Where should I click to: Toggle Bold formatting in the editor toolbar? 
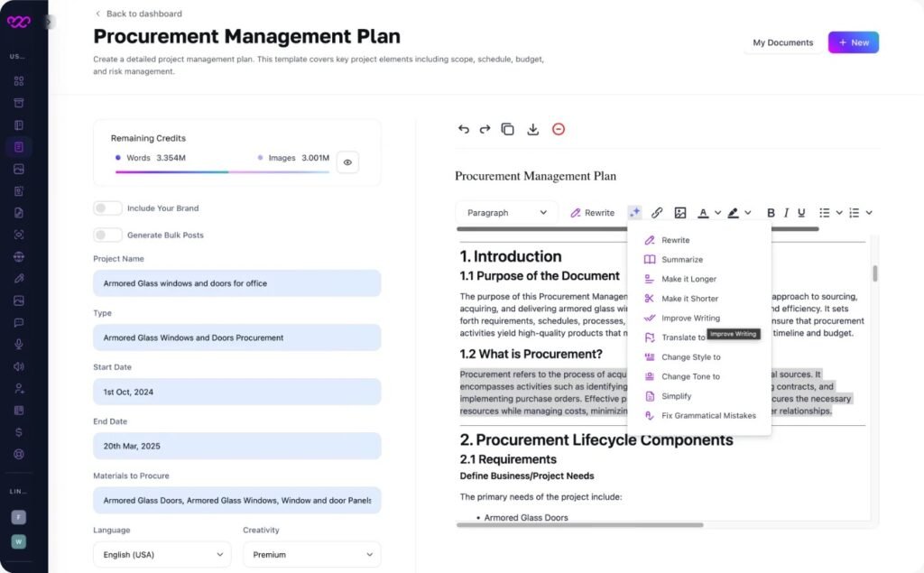click(x=771, y=212)
